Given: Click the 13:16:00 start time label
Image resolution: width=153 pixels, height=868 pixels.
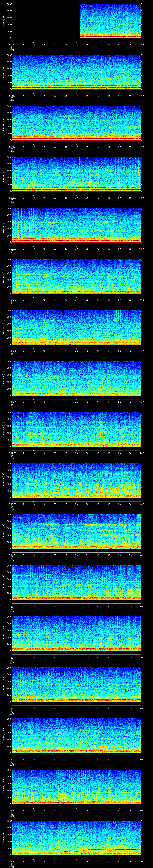Looking at the screenshot, I should 12,657.
